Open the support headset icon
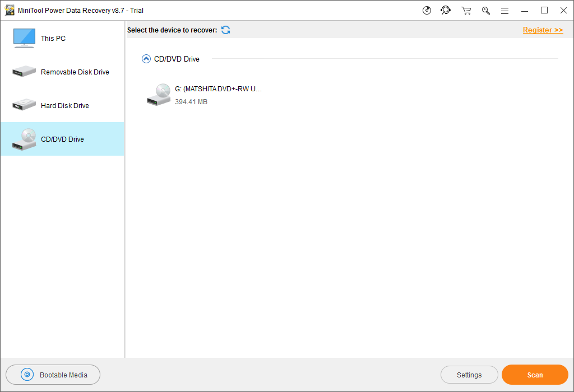 (x=446, y=10)
